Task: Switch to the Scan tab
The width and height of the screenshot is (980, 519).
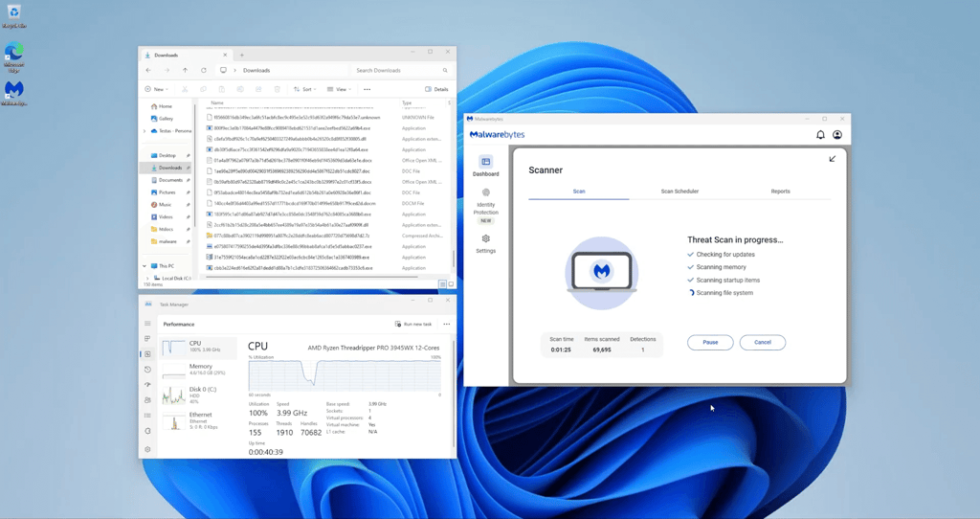Action: click(579, 192)
